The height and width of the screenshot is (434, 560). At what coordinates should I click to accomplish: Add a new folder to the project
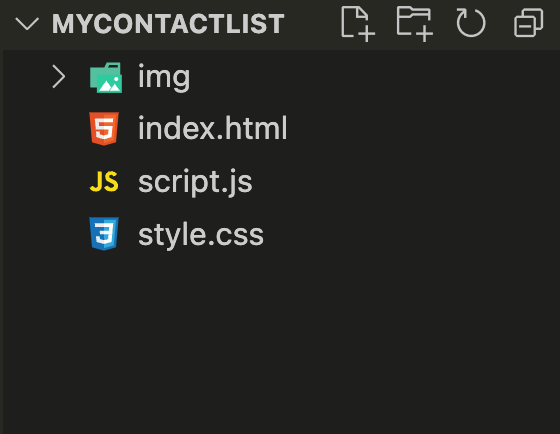pos(414,24)
